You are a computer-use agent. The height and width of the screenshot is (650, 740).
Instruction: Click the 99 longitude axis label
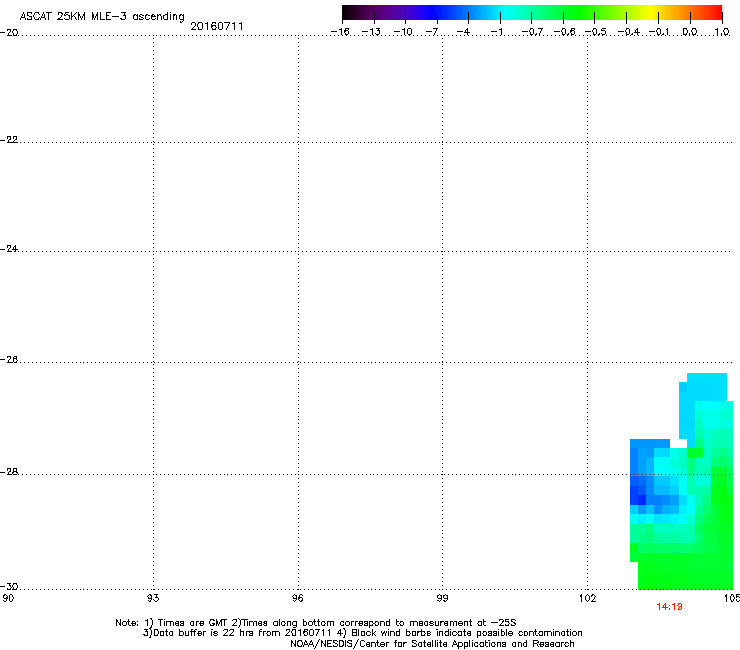click(x=442, y=598)
